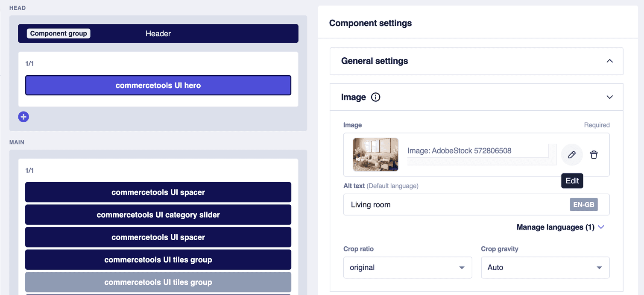Click the EN-GB language badge
This screenshot has height=295, width=644.
(x=584, y=204)
